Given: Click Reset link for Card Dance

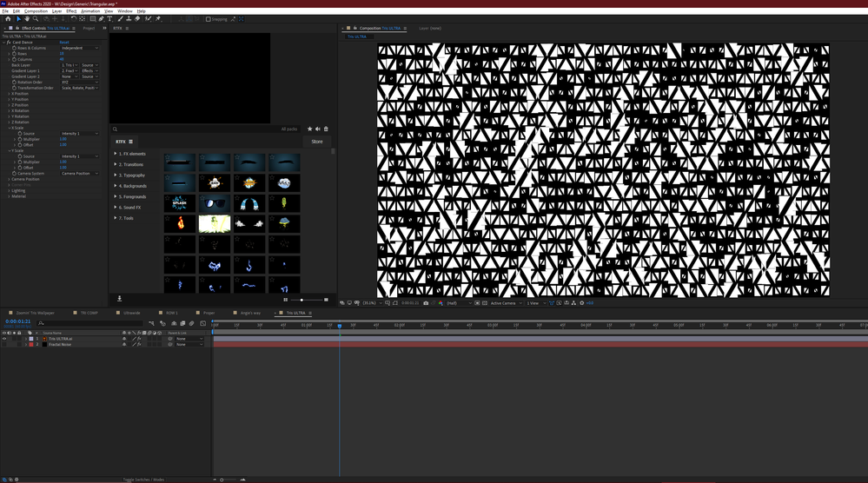Looking at the screenshot, I should [x=64, y=42].
